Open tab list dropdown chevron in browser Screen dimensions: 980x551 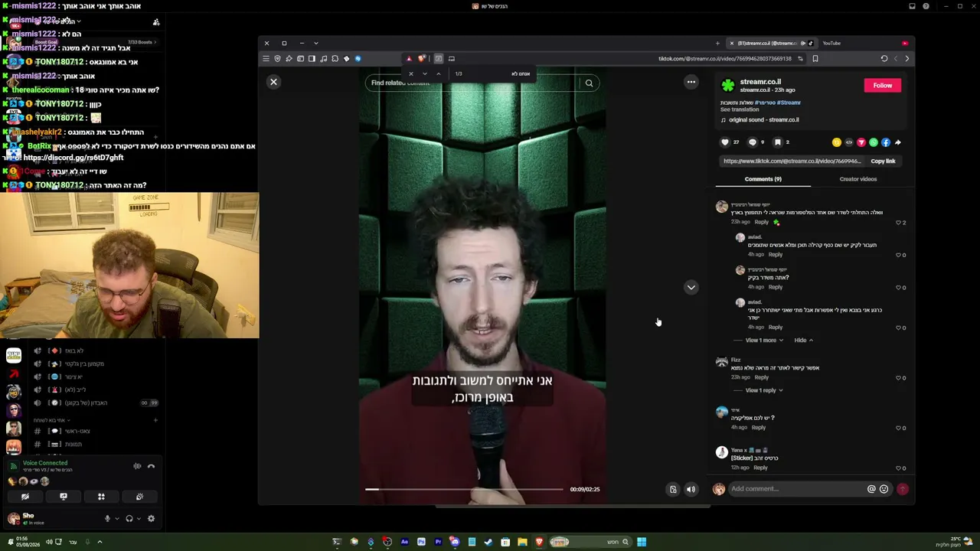pos(316,44)
